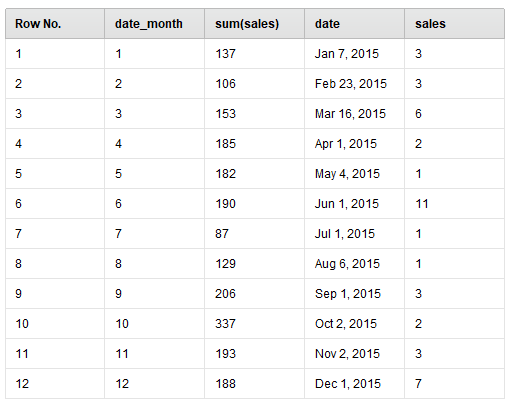Select the Apr 1, 2015 cell
514x409 pixels.
pyautogui.click(x=354, y=144)
